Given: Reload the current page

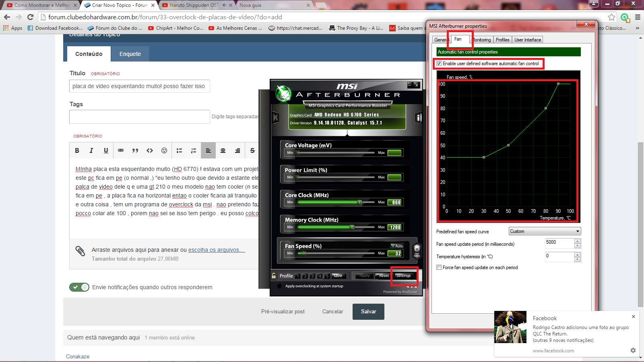Looking at the screenshot, I should [30, 17].
